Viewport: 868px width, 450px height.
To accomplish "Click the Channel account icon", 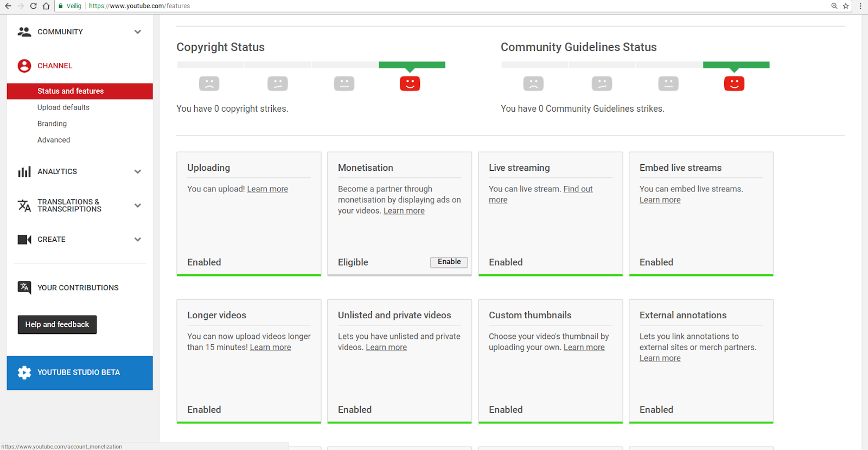I will (x=24, y=66).
